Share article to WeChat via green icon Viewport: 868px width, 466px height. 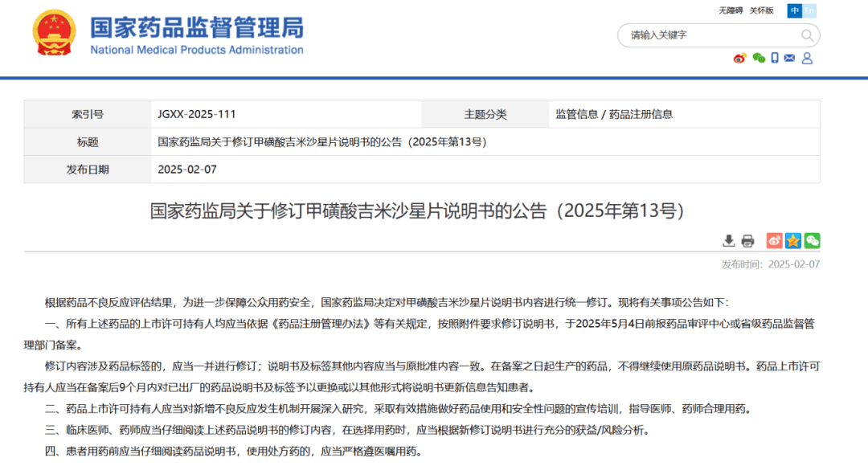(812, 241)
